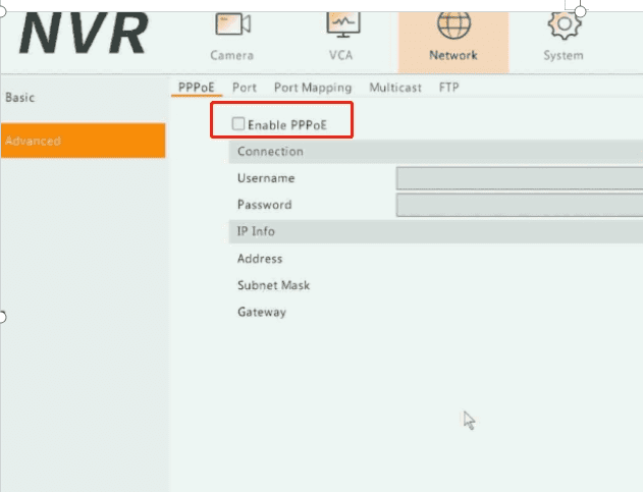The height and width of the screenshot is (492, 643).
Task: Click the IP Info section header
Action: [x=256, y=232]
